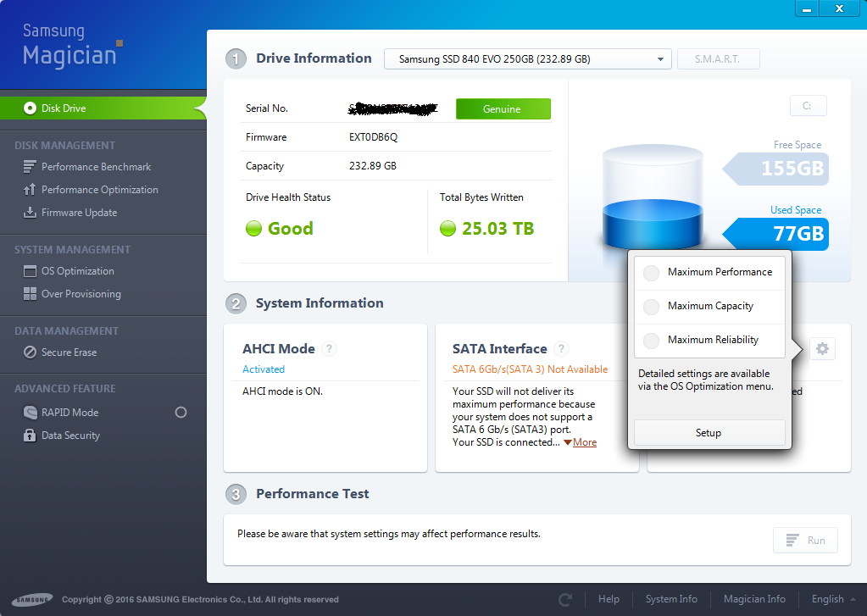867x616 pixels.
Task: Expand SATA details with the More link
Action: click(585, 442)
